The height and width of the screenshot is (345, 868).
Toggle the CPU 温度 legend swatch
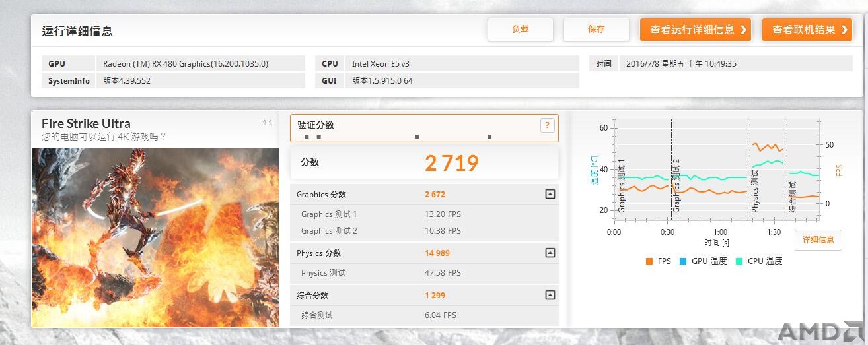[739, 261]
